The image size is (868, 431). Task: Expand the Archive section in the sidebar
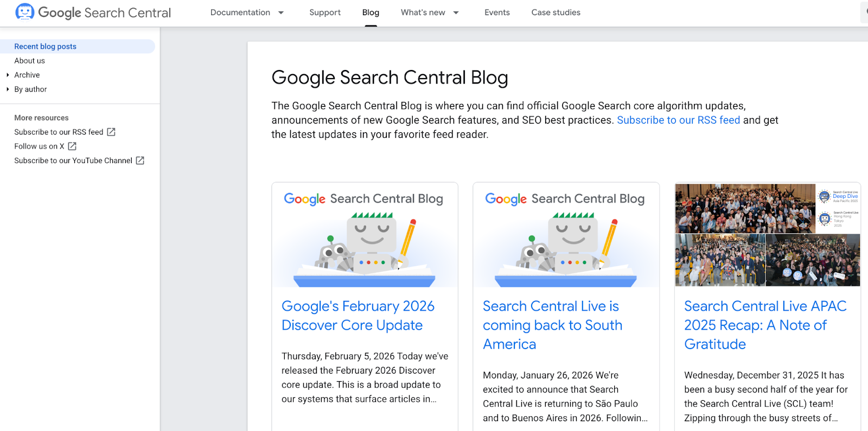coord(8,75)
